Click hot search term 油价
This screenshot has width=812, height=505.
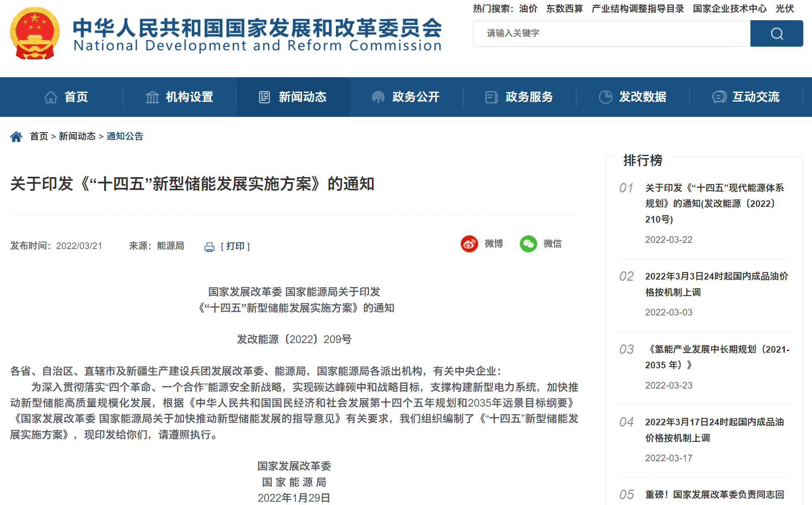[528, 9]
